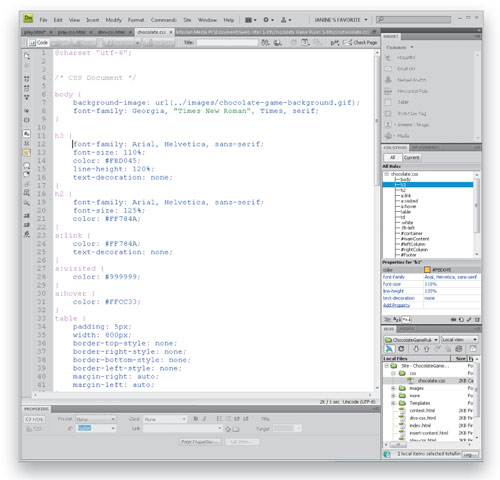Click the Connect to remote host icon

389,349
